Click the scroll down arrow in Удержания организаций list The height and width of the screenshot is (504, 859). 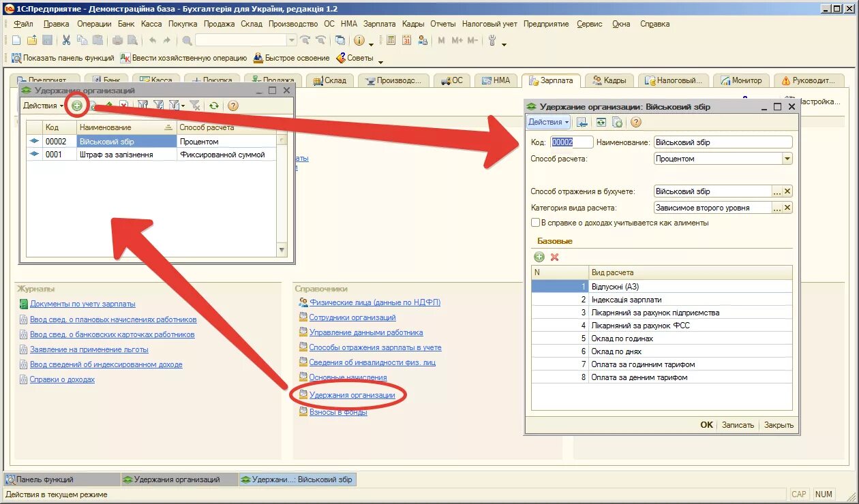282,250
